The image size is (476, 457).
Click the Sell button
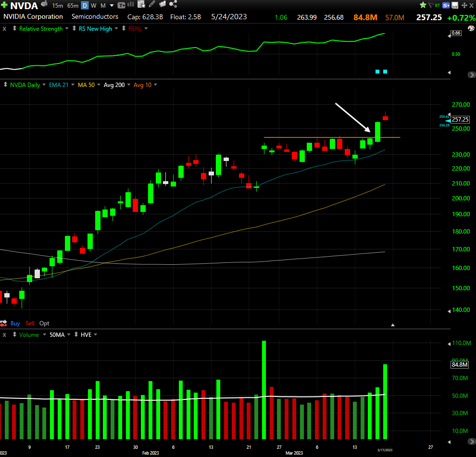(x=30, y=323)
